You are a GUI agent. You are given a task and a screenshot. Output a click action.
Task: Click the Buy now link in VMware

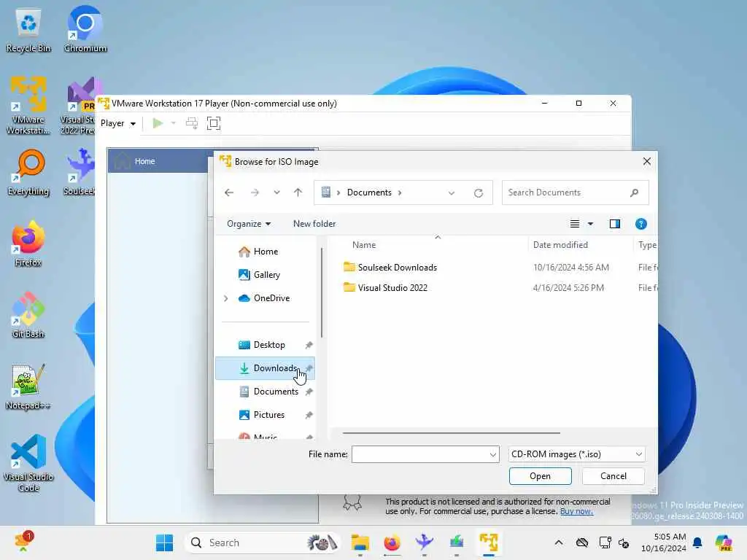(x=576, y=511)
